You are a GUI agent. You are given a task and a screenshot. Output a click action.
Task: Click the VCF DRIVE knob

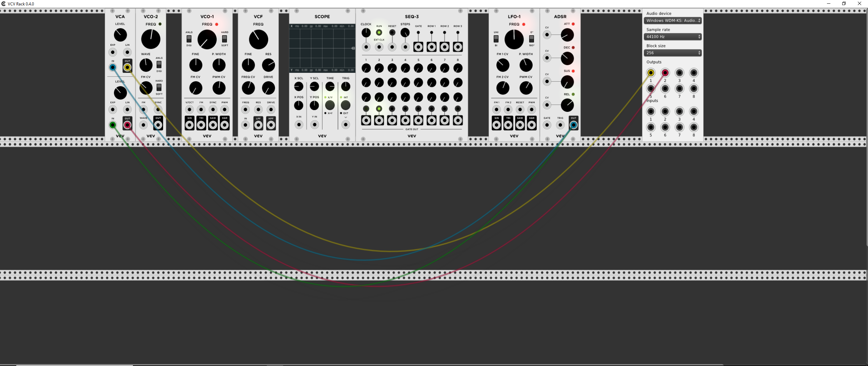pyautogui.click(x=269, y=88)
